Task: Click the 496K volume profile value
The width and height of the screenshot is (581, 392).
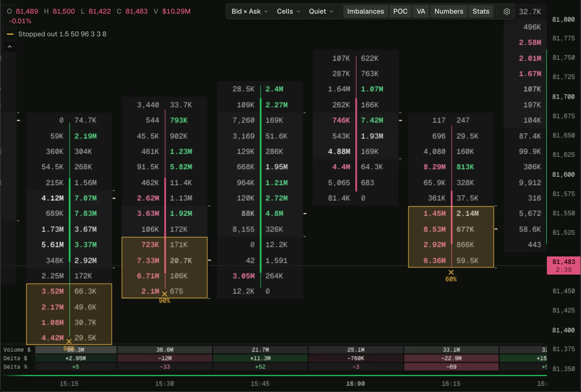Action: point(532,27)
